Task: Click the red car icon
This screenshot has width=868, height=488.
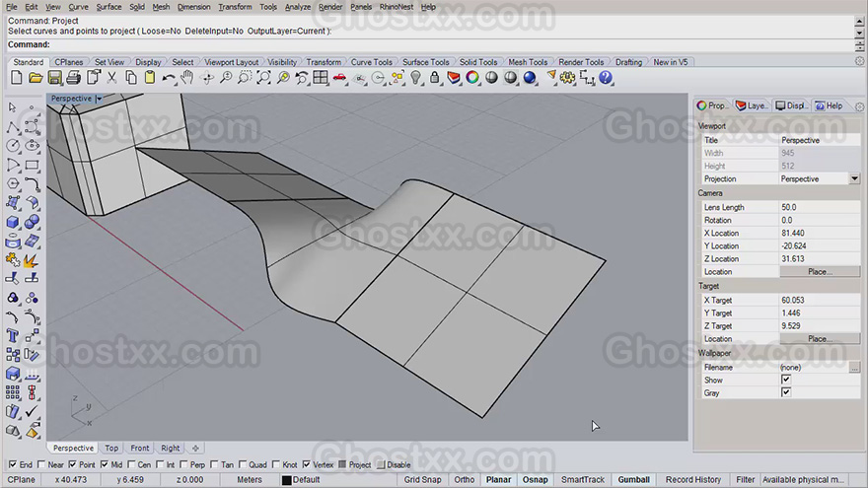Action: (x=339, y=78)
